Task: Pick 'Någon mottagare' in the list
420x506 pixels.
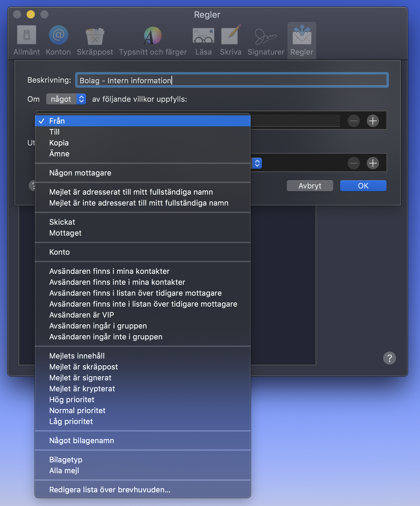Action: 80,173
